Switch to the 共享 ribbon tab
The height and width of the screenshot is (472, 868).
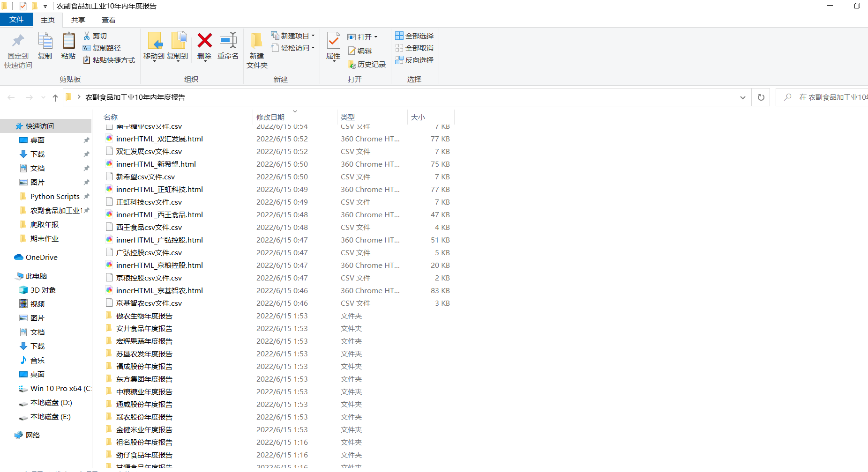pyautogui.click(x=78, y=20)
